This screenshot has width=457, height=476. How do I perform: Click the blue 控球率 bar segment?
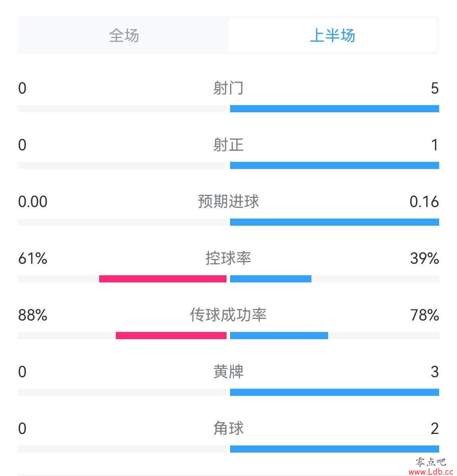click(x=271, y=279)
